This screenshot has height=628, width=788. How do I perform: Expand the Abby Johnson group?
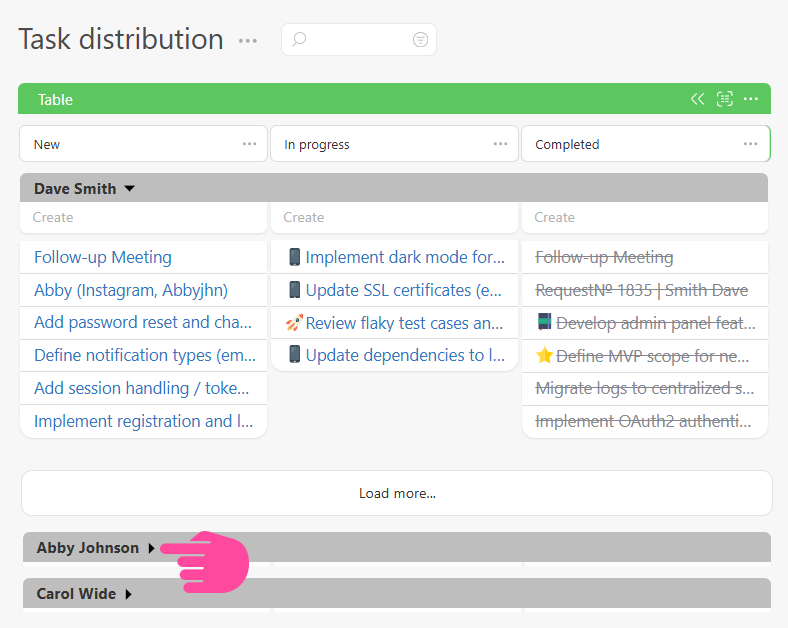click(152, 548)
